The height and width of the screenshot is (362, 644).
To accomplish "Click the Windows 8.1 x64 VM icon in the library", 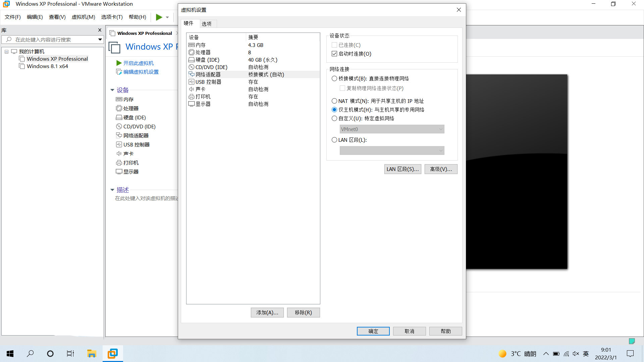I will pyautogui.click(x=22, y=66).
